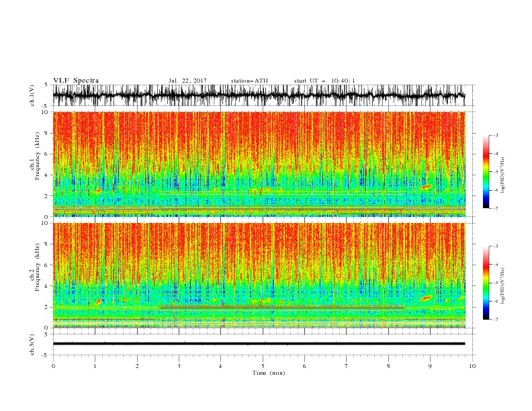The height and width of the screenshot is (411, 532).
Task: Click the 'Time (min)' axis label
Action: click(269, 373)
